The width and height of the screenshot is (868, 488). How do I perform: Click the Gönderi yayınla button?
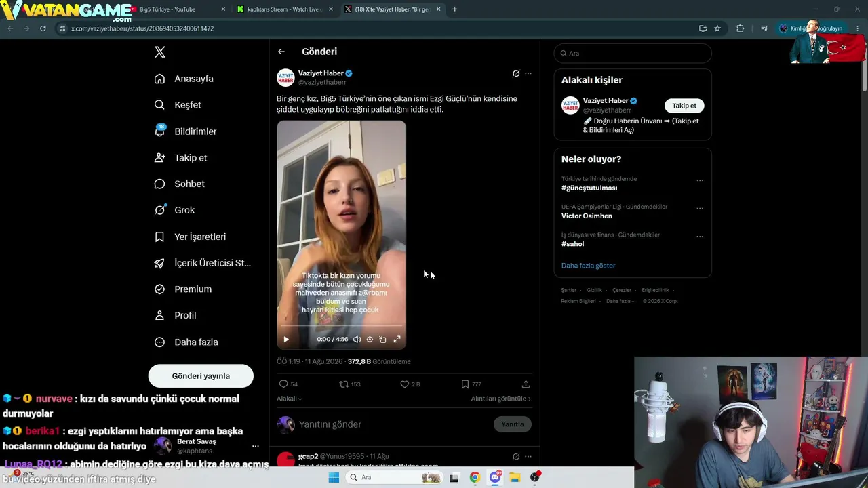click(x=201, y=376)
